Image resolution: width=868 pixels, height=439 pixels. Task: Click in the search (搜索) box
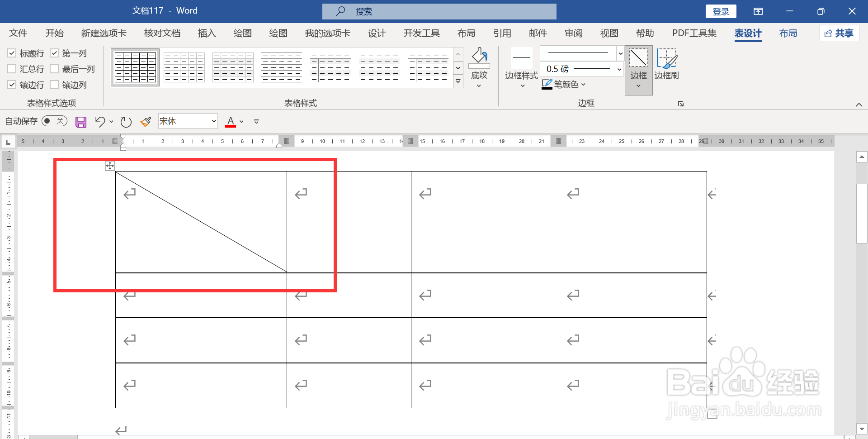click(x=439, y=11)
